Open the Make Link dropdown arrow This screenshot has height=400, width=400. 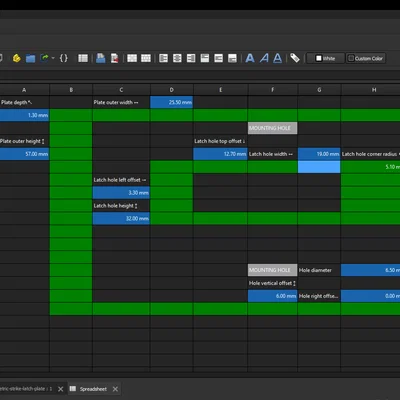pos(53,58)
